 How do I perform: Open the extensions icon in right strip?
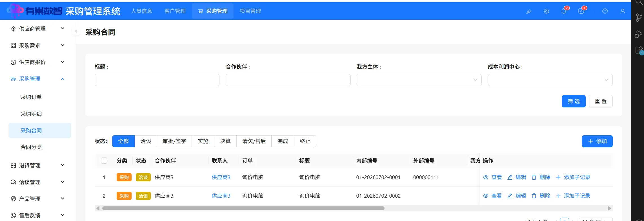[x=639, y=50]
